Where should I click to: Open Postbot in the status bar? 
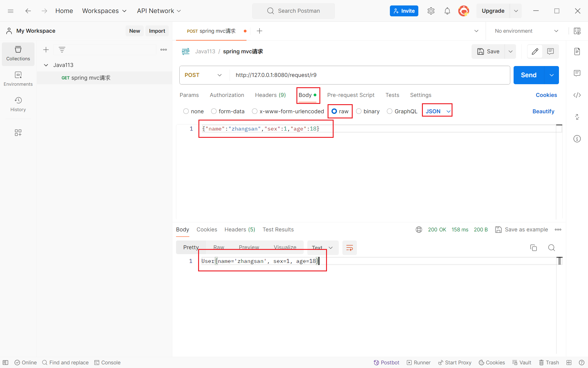(386, 363)
